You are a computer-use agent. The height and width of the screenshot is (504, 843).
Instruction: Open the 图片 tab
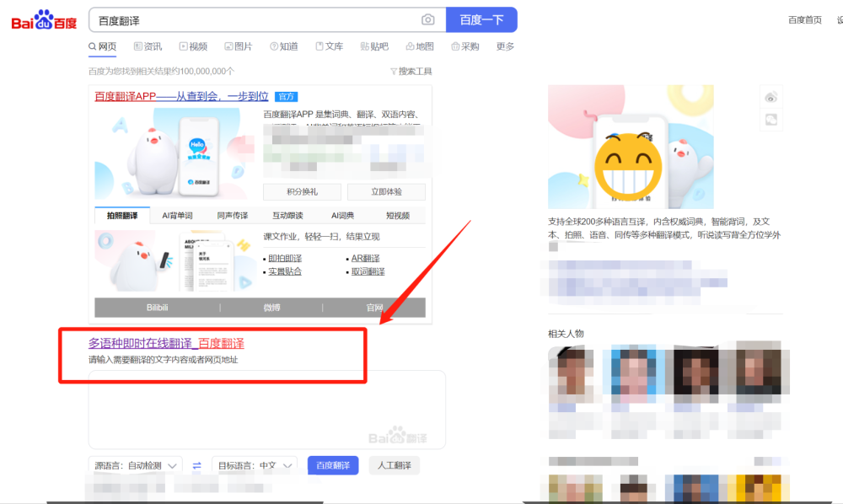point(239,46)
